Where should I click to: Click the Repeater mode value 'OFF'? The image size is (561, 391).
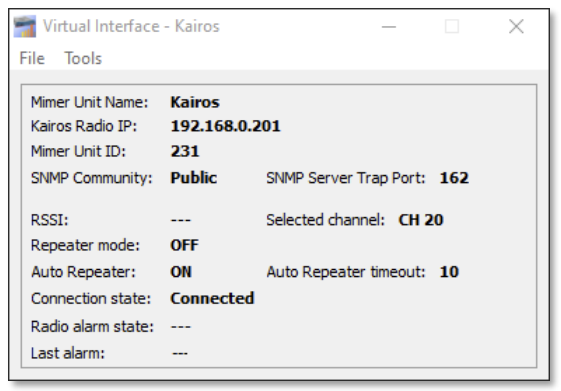pyautogui.click(x=184, y=245)
